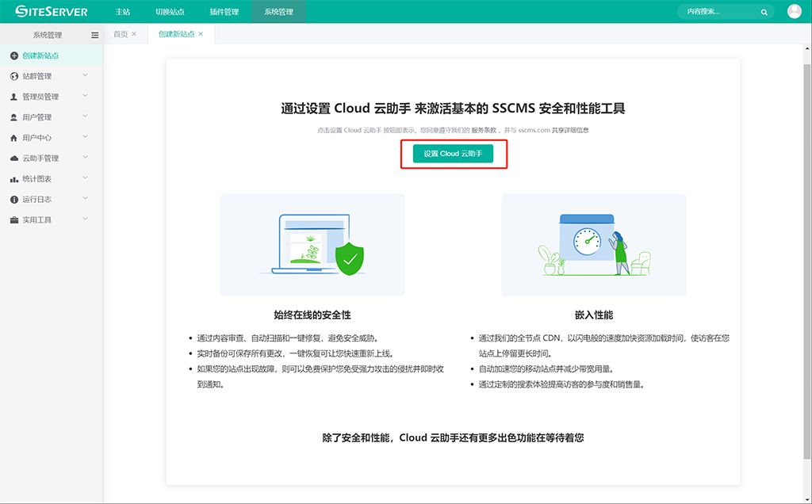The width and height of the screenshot is (812, 504).
Task: Click the 统计图表 bar chart icon
Action: [x=14, y=179]
